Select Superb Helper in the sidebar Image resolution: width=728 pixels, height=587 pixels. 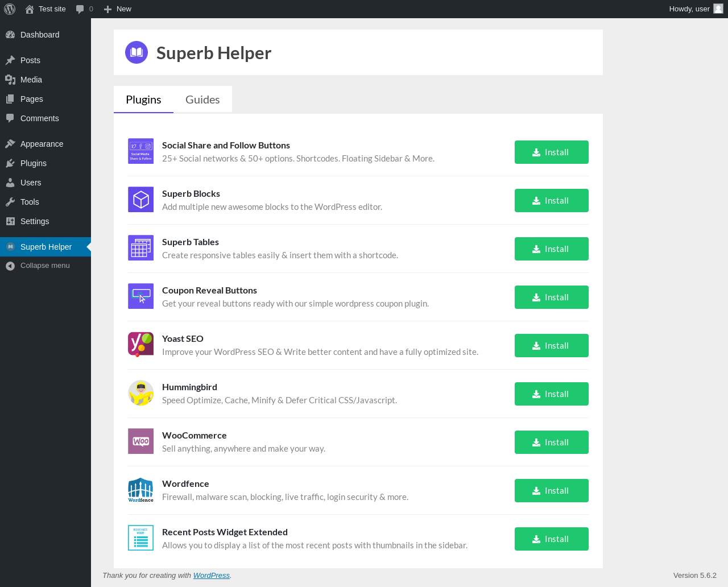click(x=45, y=247)
